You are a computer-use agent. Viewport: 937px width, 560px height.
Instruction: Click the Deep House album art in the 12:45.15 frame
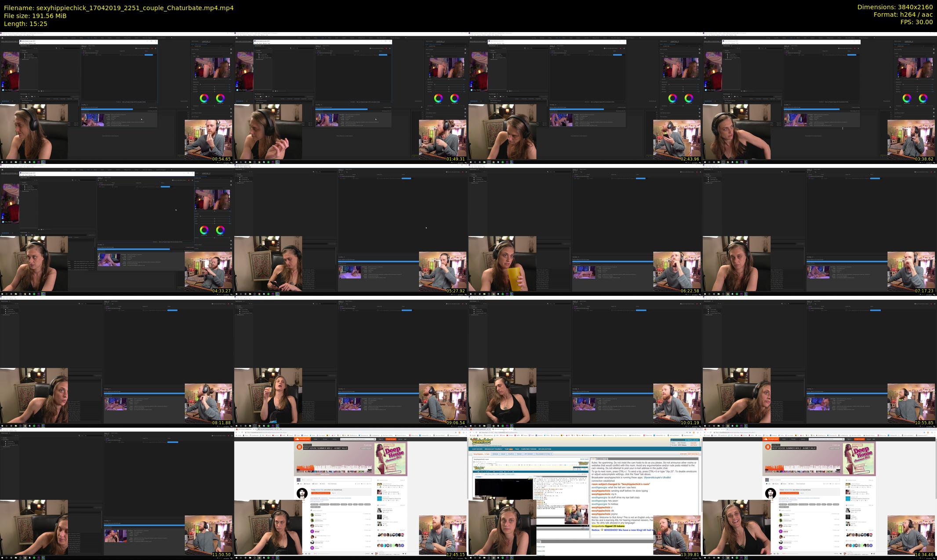click(x=390, y=458)
